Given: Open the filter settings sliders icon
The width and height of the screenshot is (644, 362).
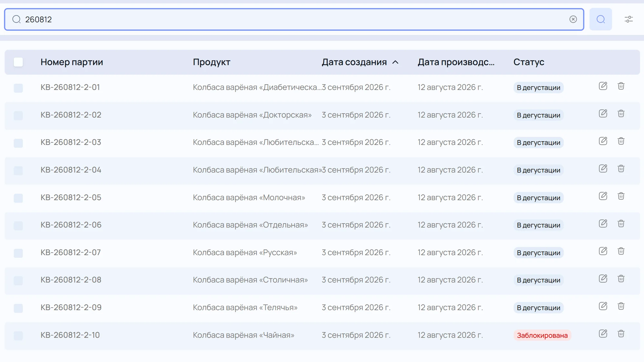Looking at the screenshot, I should 629,19.
